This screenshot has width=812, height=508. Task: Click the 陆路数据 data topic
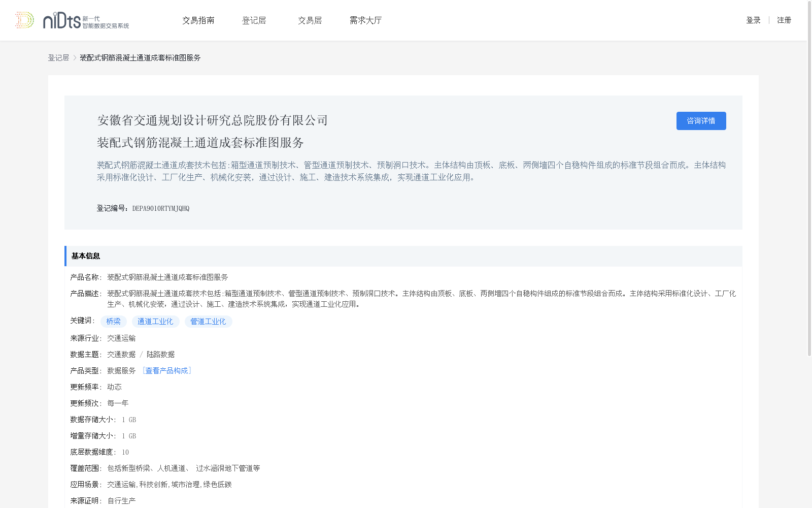coord(160,354)
